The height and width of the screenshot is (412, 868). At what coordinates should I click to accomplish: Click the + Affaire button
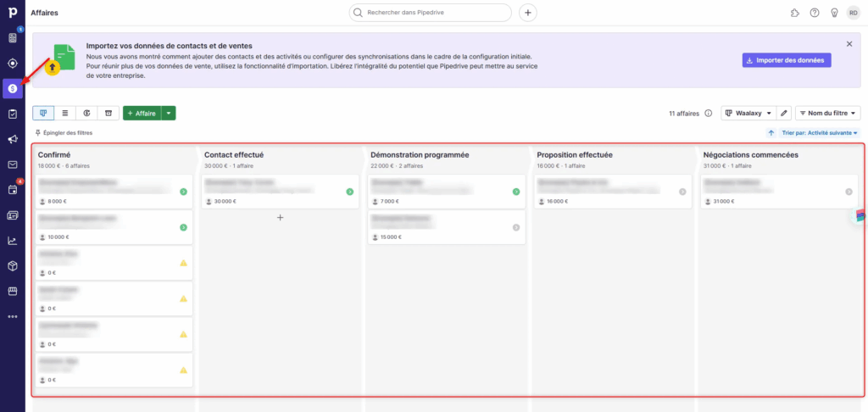[x=142, y=113]
